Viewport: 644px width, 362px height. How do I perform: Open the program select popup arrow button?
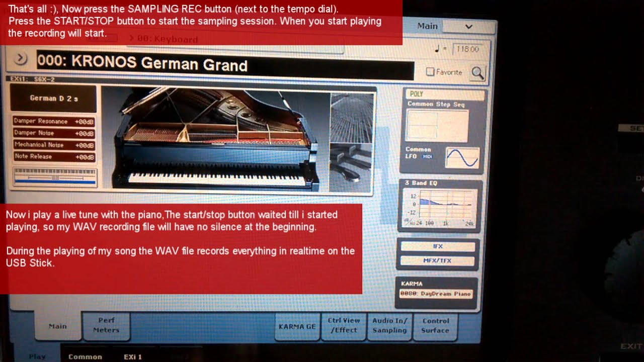click(20, 59)
